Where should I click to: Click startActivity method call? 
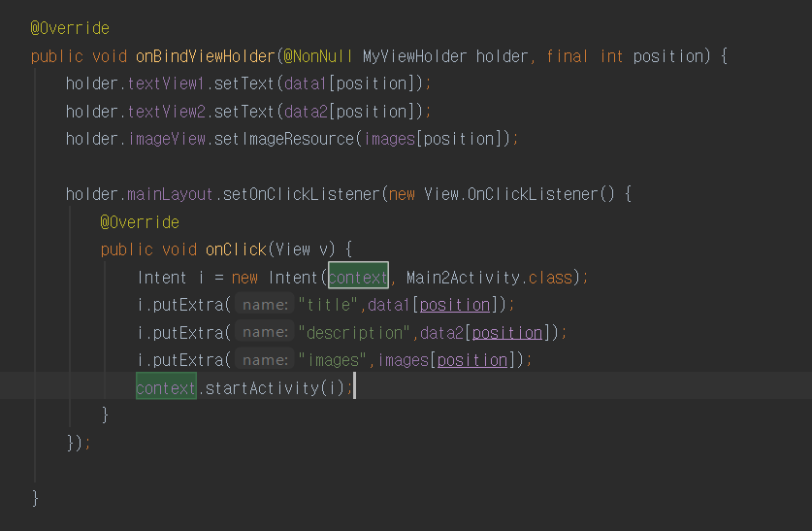pos(262,387)
